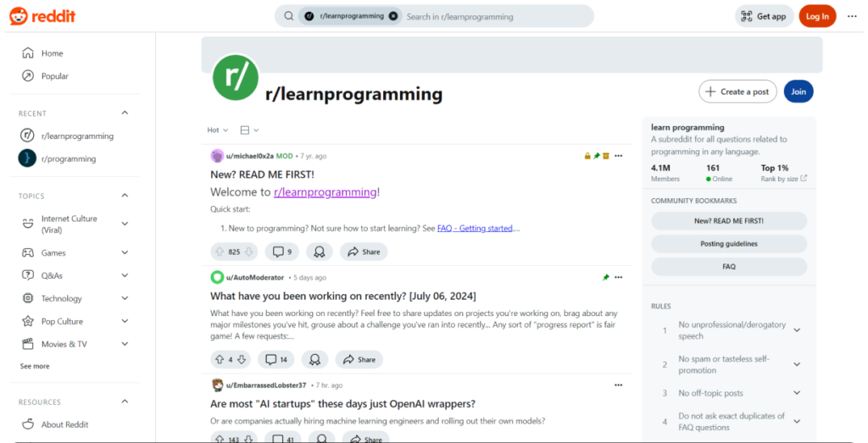Open What have you been working on post
The image size is (868, 443).
(342, 296)
